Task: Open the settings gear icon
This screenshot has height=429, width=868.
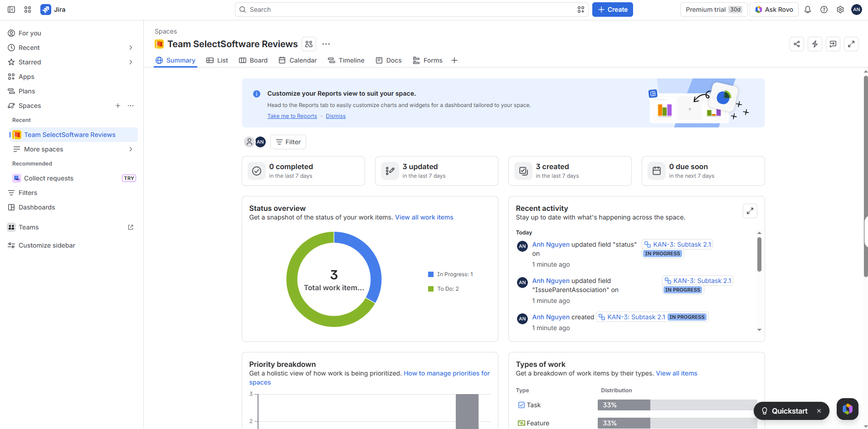Action: click(840, 10)
